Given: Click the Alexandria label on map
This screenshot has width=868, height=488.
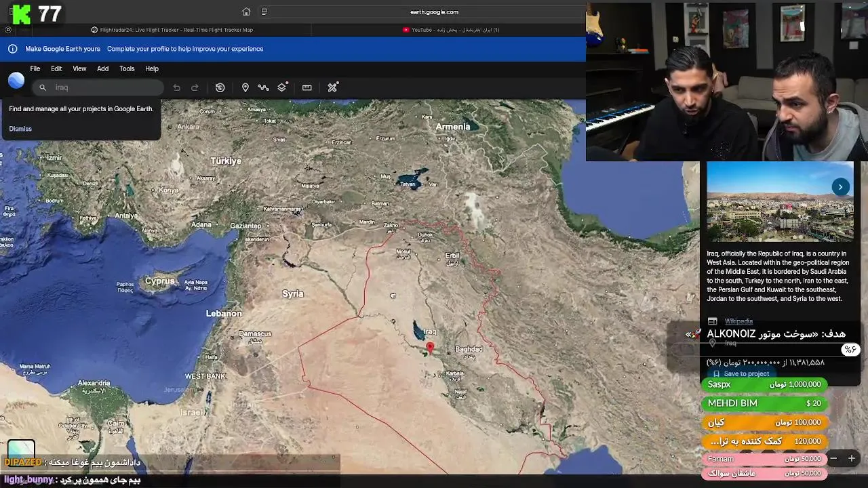Looking at the screenshot, I should 94,383.
